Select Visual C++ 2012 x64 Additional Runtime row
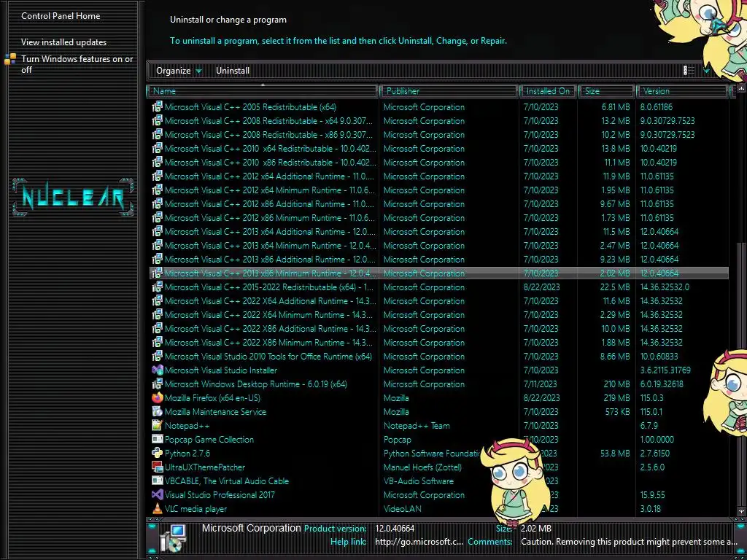This screenshot has width=747, height=560. (x=439, y=176)
